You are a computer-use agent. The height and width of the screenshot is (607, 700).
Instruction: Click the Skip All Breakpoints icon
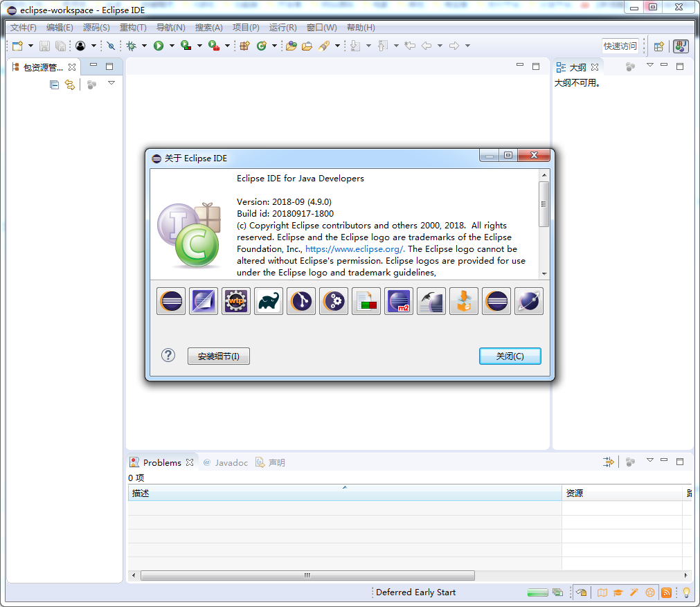(x=111, y=46)
